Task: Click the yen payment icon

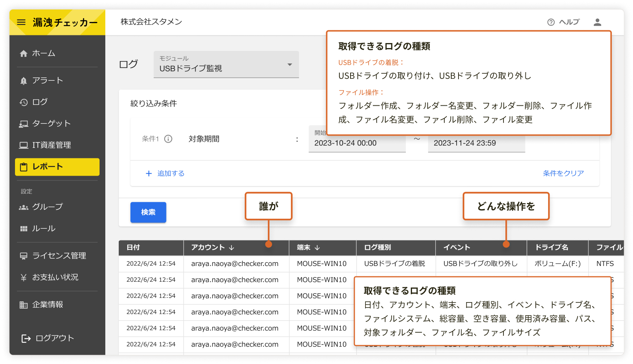Action: (24, 278)
